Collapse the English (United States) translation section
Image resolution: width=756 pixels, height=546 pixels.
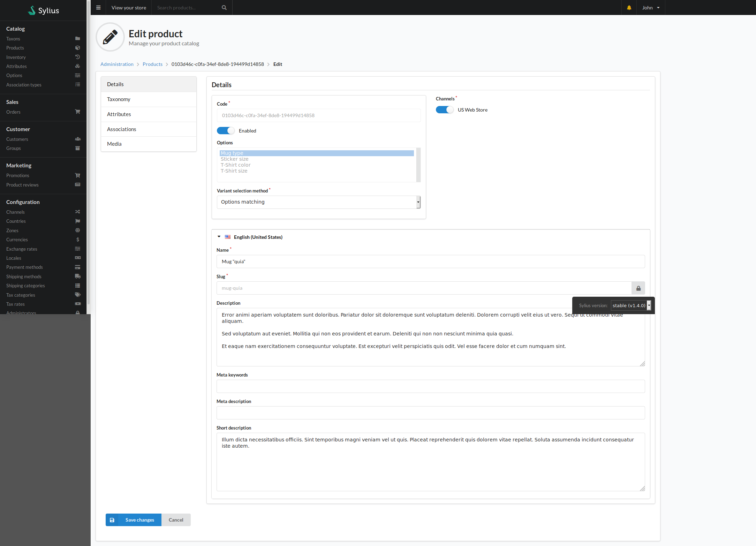pos(219,237)
